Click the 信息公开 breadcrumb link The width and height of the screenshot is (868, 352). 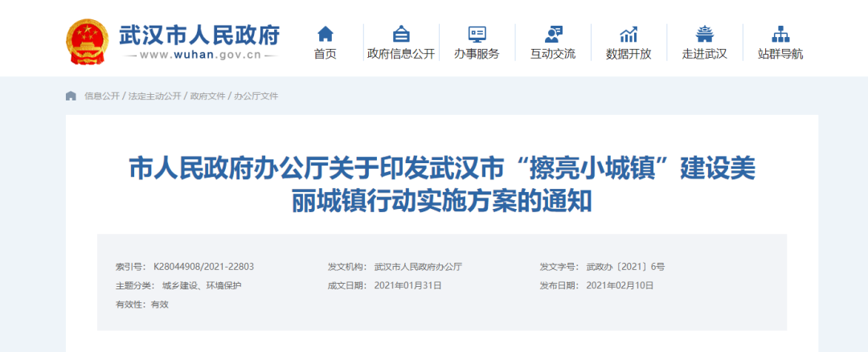[101, 96]
